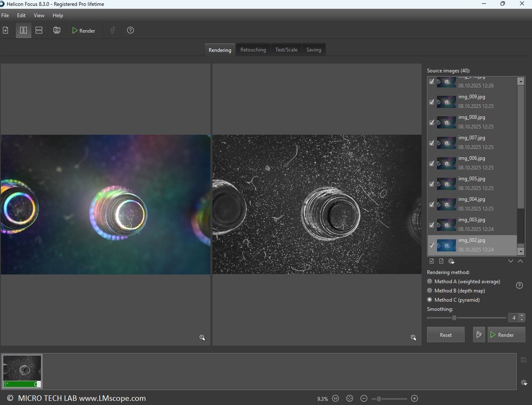Set zoom to 1:1 actual size
This screenshot has height=405, width=532.
[335, 398]
